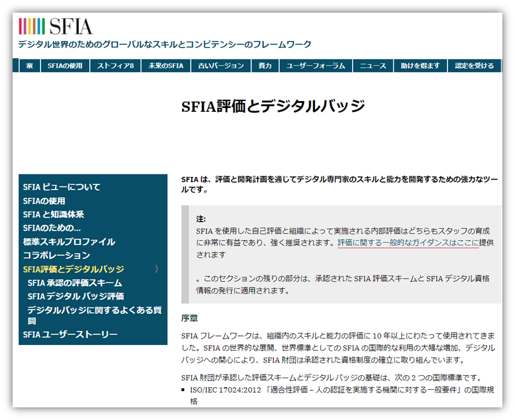Open SFIA デジタル バッジ評価 sub-item
The image size is (515, 420).
click(76, 296)
